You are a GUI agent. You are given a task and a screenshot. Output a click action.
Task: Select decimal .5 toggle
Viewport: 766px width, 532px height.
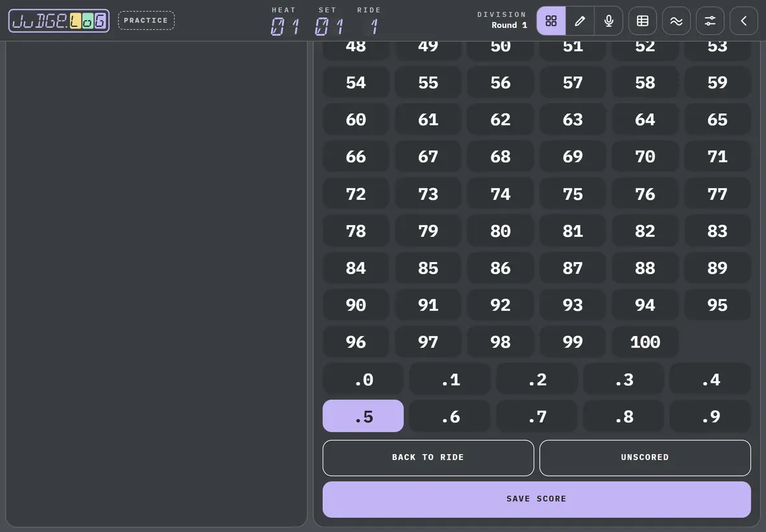363,416
